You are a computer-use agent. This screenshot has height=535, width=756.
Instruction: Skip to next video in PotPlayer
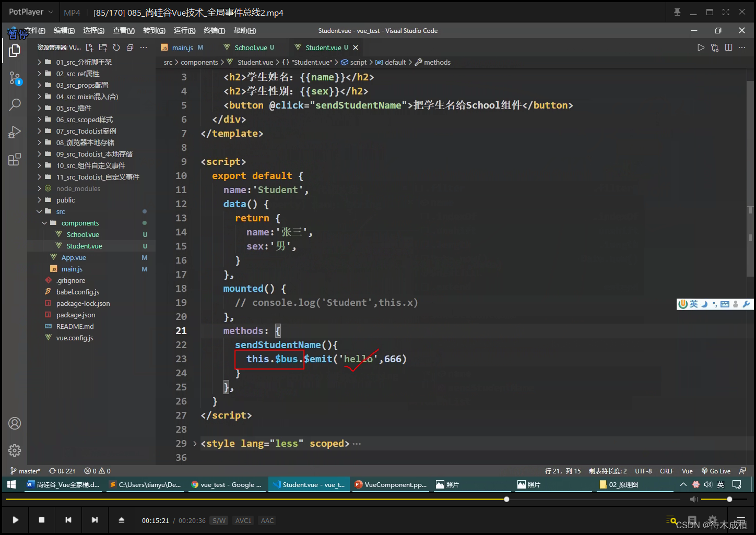[95, 520]
